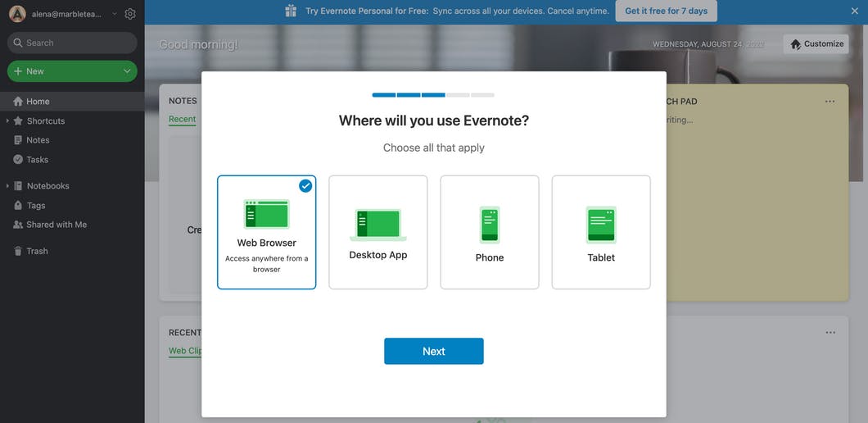Click the Customize house icon

point(795,44)
